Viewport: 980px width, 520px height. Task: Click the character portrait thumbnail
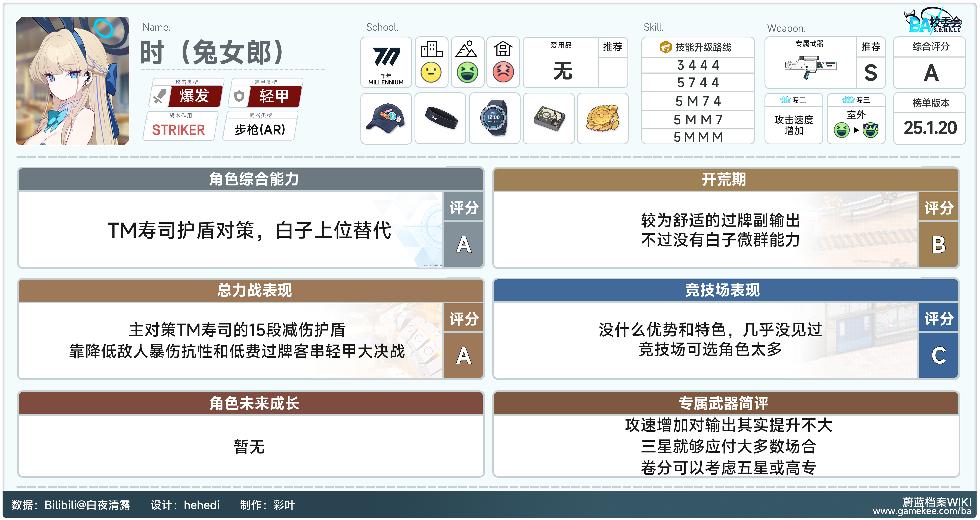click(x=73, y=81)
